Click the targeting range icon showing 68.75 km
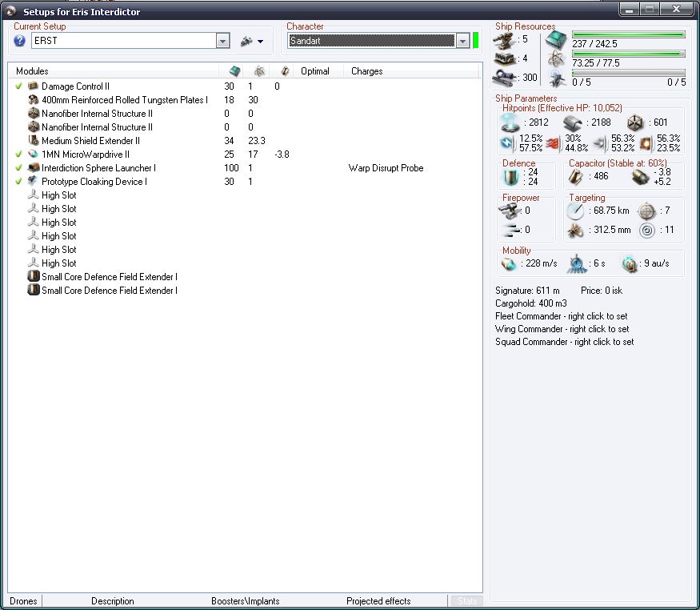The height and width of the screenshot is (610, 700). click(x=575, y=211)
